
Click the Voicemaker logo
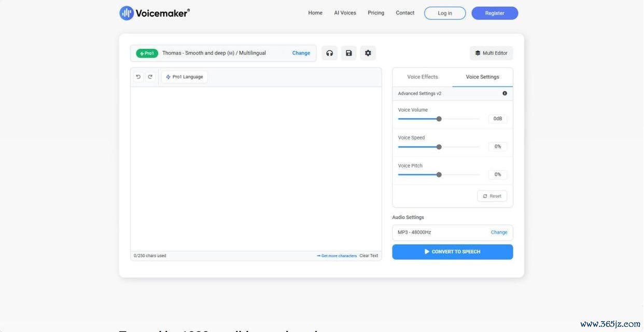coord(155,13)
